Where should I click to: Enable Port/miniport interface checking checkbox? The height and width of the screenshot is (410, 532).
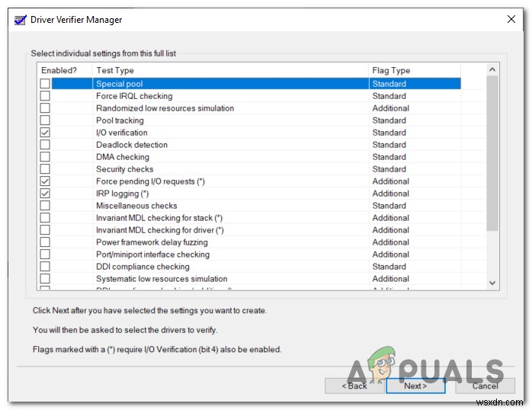coord(45,255)
